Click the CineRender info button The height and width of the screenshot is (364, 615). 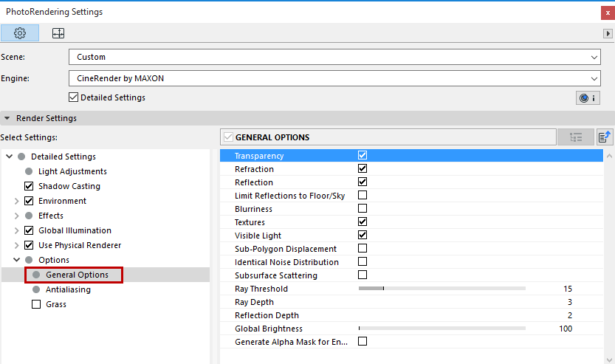pos(587,97)
